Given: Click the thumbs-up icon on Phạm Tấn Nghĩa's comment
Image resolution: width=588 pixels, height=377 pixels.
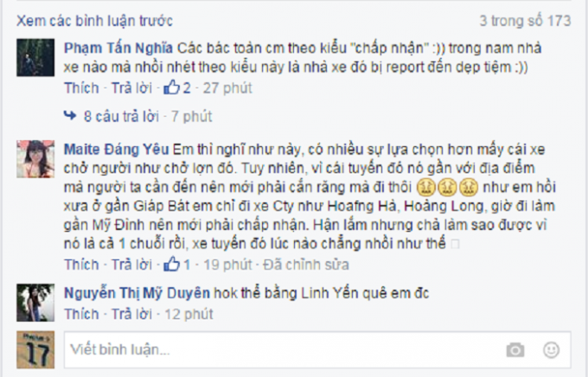Looking at the screenshot, I should point(172,87).
